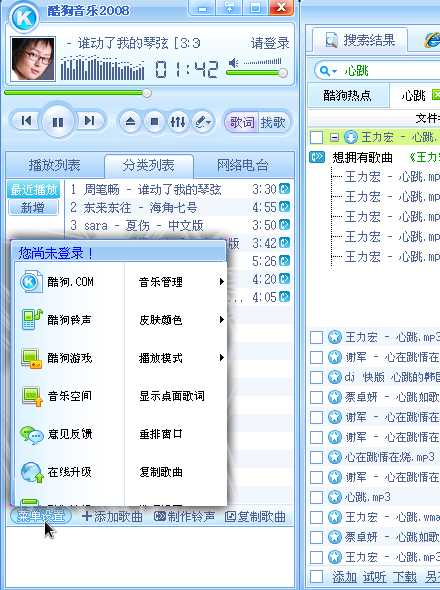This screenshot has height=590, width=440.
Task: Adjust the green volume slider
Action: 257,73
